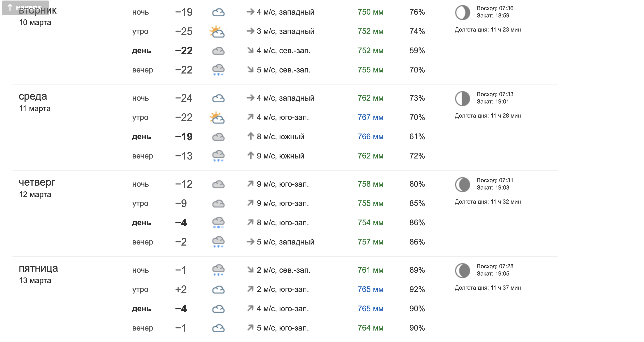This screenshot has height=342, width=644.
Task: Click the moon phase icon for 13 марта
Action: pos(462,270)
